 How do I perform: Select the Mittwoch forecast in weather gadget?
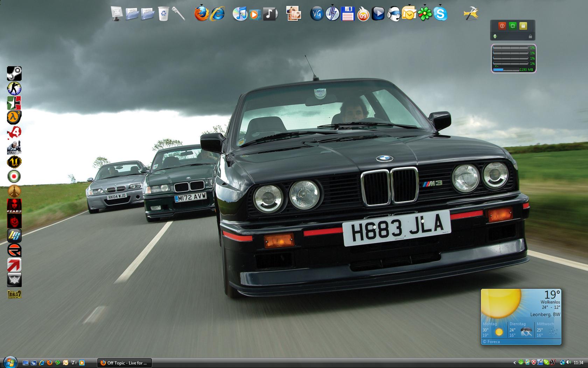548,329
